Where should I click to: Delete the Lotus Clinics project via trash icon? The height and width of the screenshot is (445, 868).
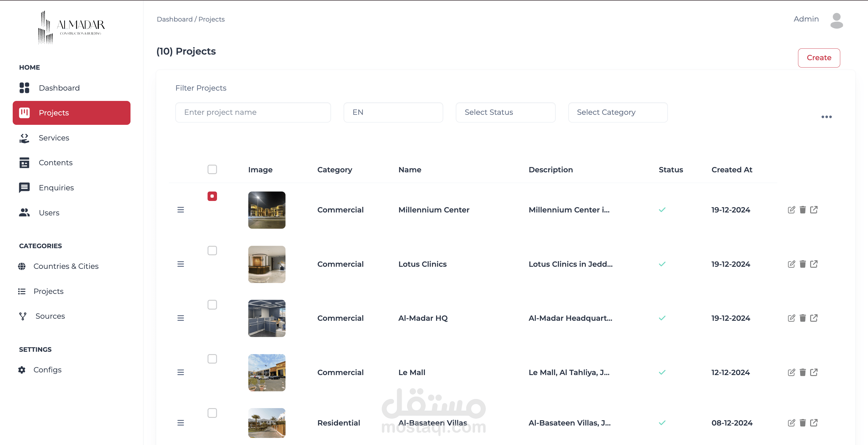click(x=803, y=264)
